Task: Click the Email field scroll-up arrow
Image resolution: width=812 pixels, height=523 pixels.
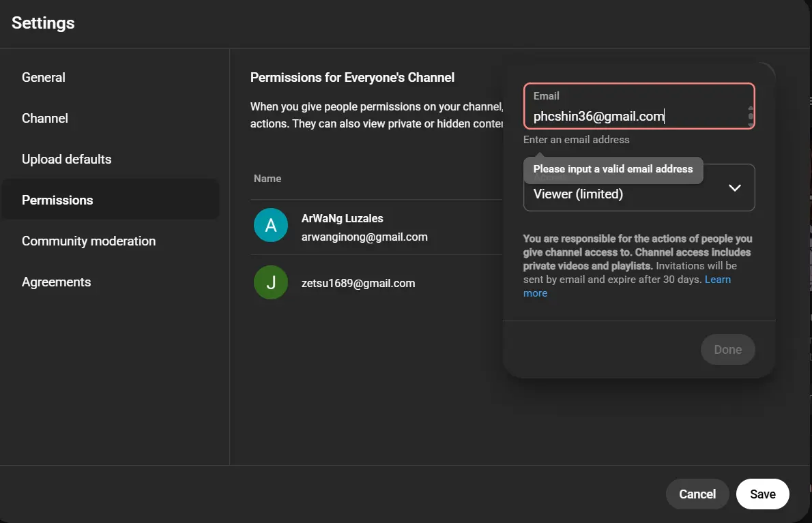Action: tap(751, 108)
